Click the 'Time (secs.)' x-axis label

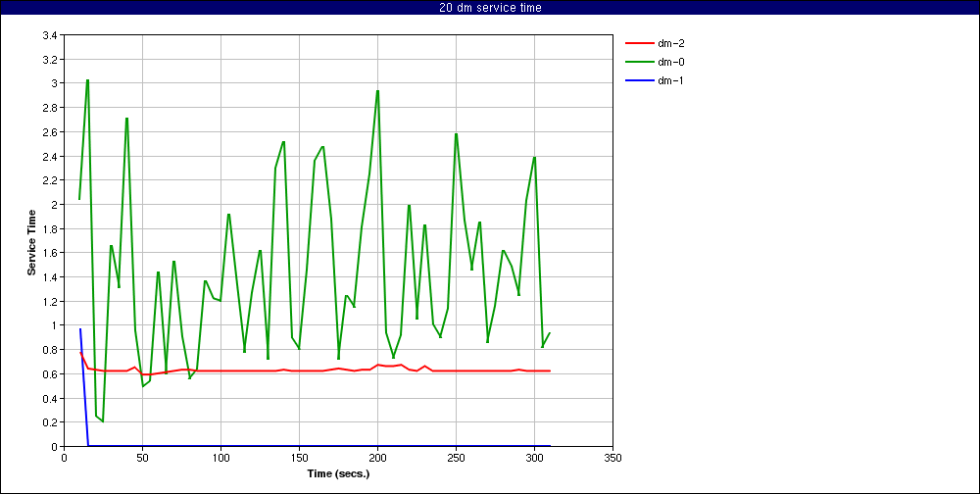[338, 473]
